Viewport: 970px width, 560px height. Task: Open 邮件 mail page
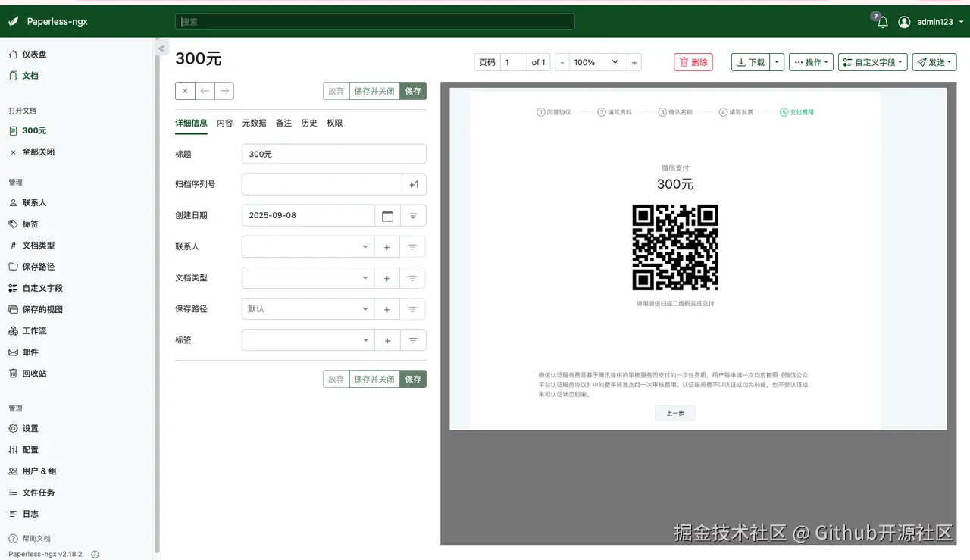coord(23,352)
